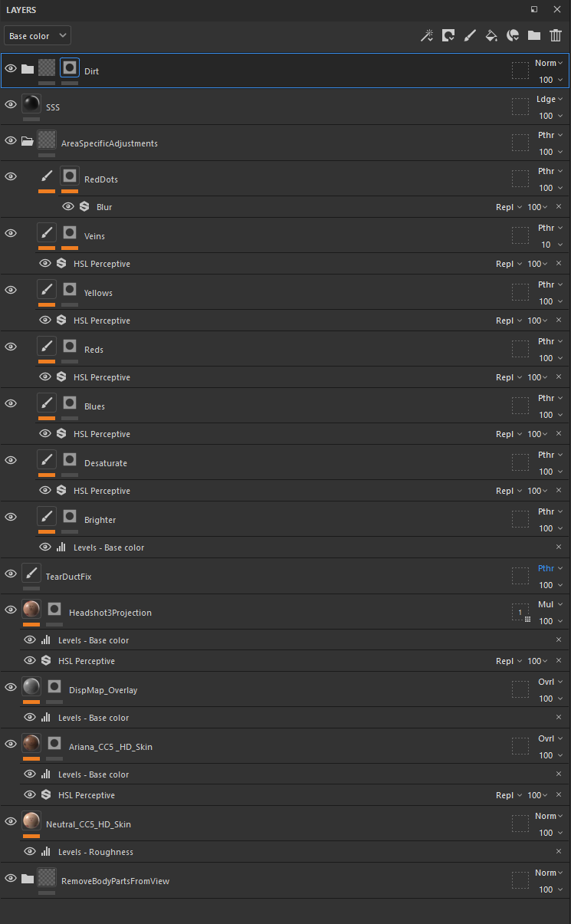The height and width of the screenshot is (924, 571).
Task: Click the Headshot3Projection material thumbnail
Action: 31,610
